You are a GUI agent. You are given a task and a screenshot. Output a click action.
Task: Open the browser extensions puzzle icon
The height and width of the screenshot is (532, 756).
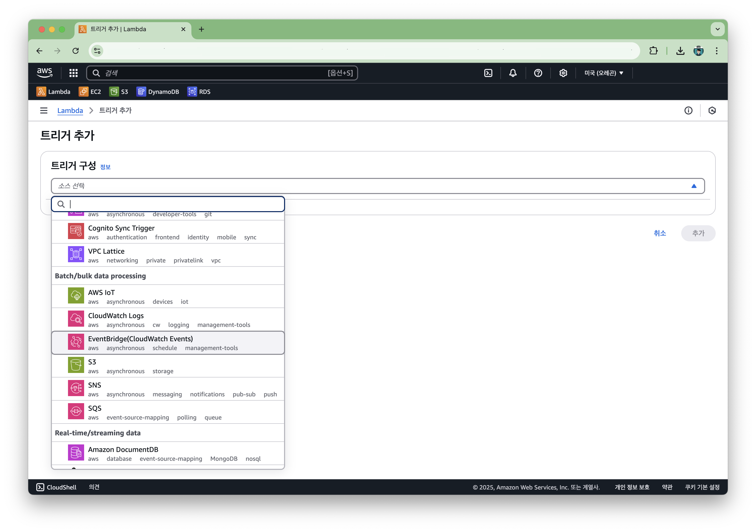point(653,51)
